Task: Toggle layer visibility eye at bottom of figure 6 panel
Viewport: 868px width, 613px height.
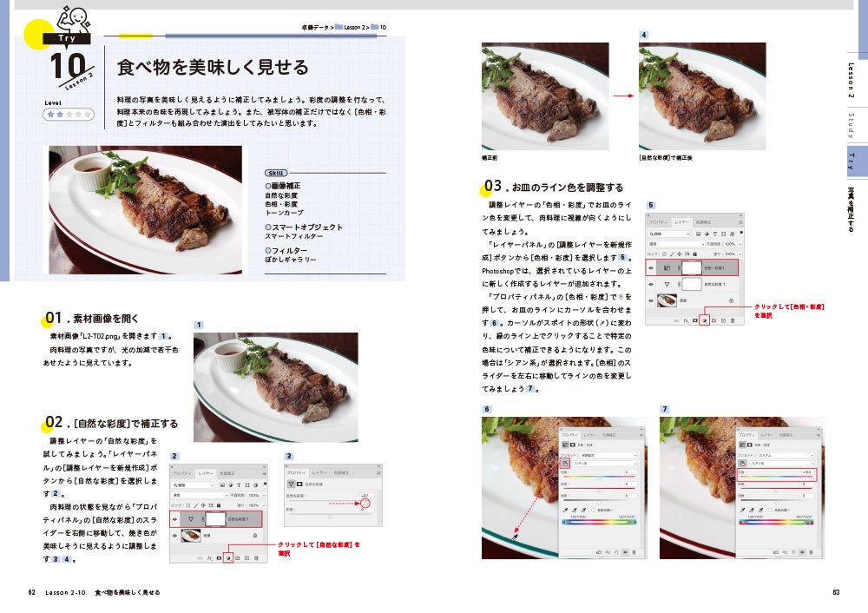Action: click(x=625, y=552)
